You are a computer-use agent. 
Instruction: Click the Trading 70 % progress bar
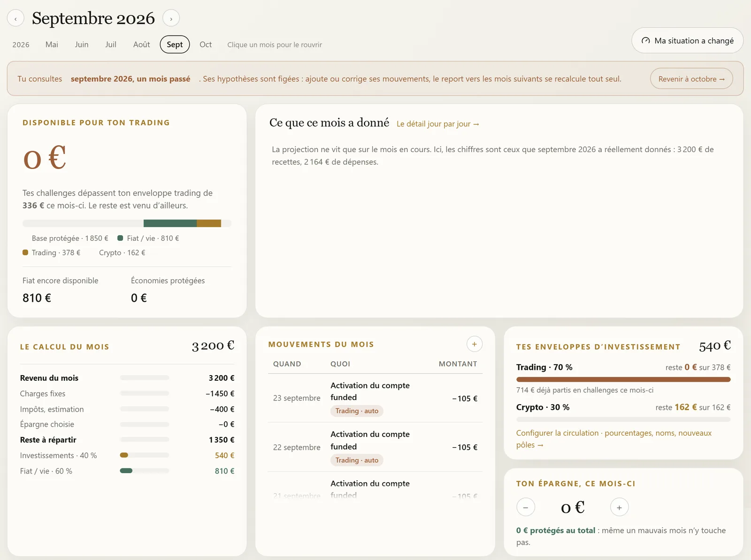point(623,379)
